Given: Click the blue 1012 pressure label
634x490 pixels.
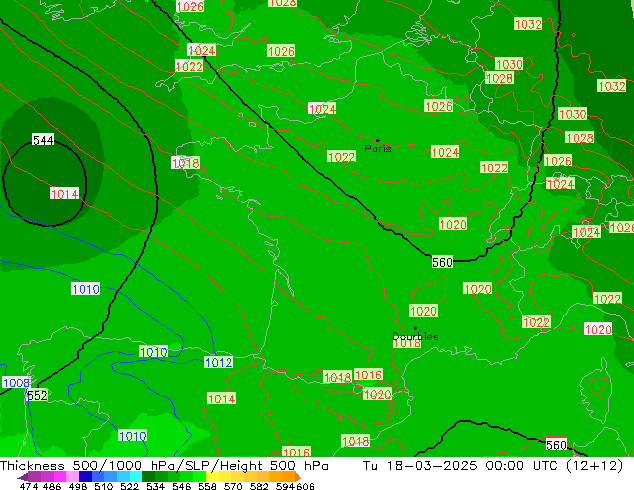Looking at the screenshot, I should coord(218,362).
